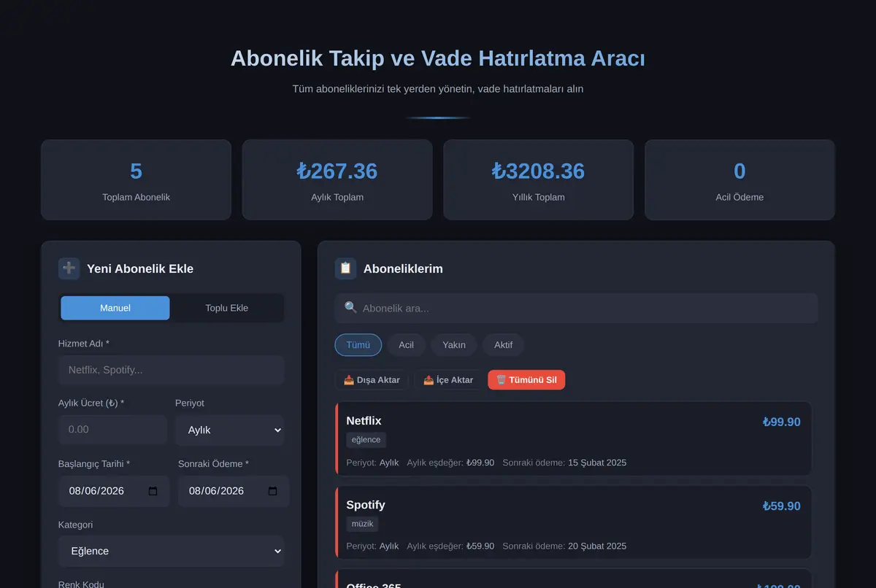Click the İçe Aktar button
The height and width of the screenshot is (588, 876).
pos(448,380)
